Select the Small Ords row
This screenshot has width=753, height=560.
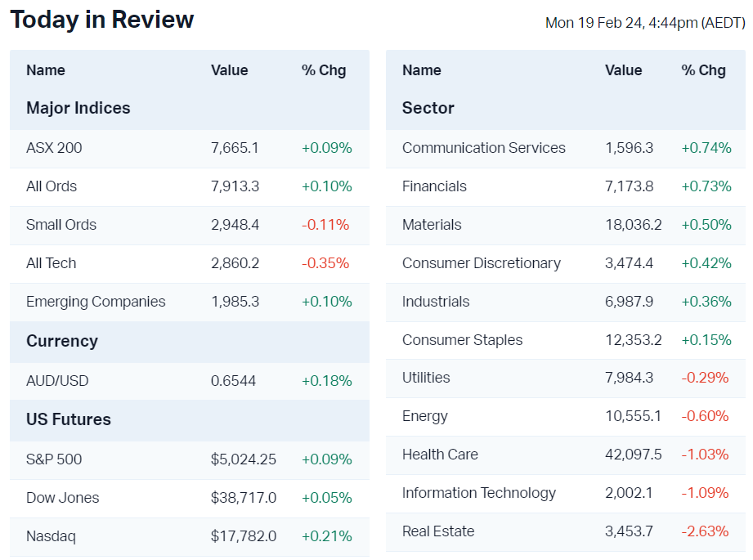[61, 225]
